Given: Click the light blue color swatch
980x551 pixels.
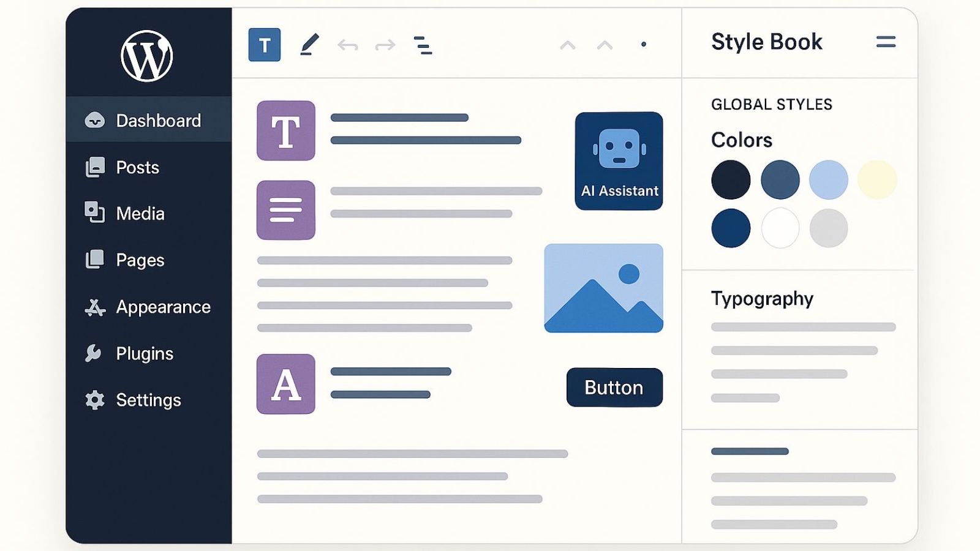Looking at the screenshot, I should click(829, 179).
